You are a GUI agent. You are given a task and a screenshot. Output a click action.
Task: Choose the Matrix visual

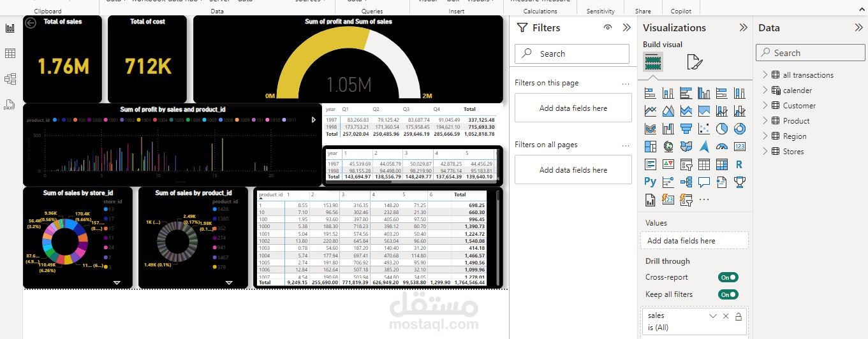722,164
